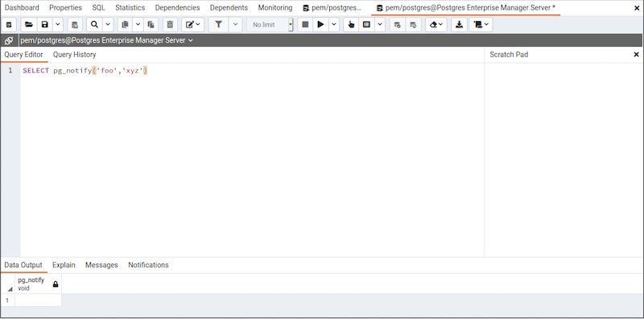The image size is (644, 319).
Task: Save the query file
Action: [x=45, y=25]
